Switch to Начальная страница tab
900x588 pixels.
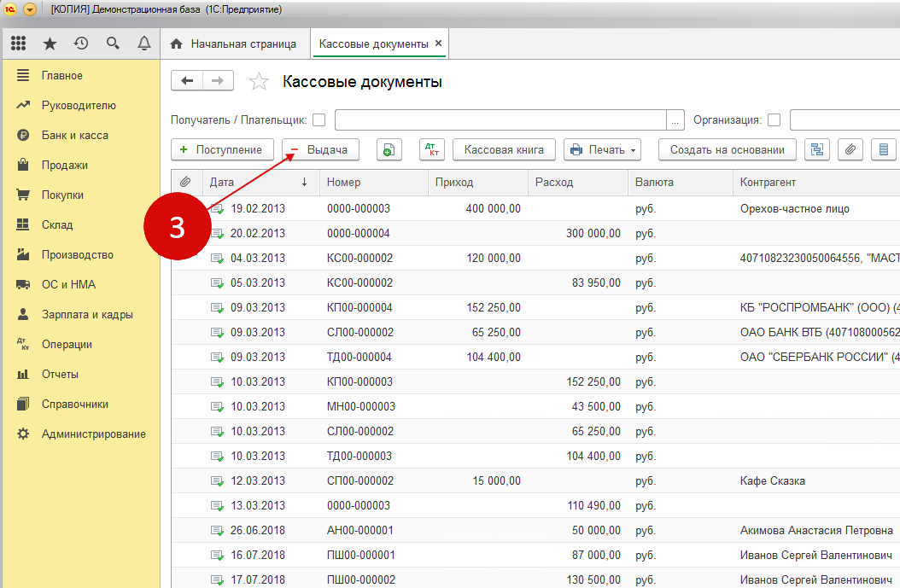click(233, 44)
